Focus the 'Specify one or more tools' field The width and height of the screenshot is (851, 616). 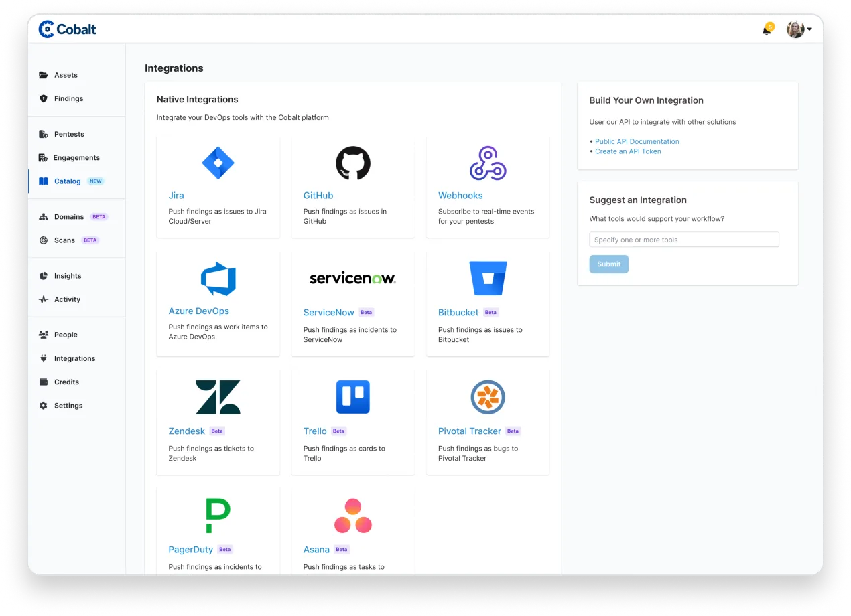(684, 240)
